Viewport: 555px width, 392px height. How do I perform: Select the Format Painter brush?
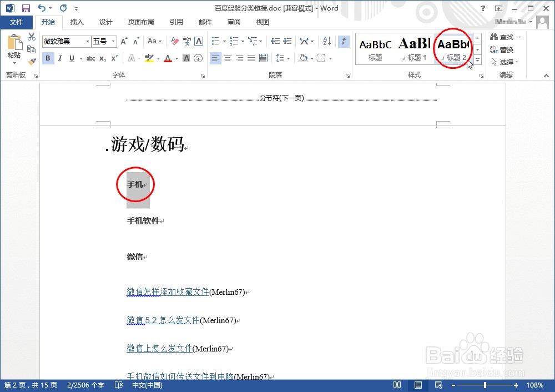pos(32,62)
